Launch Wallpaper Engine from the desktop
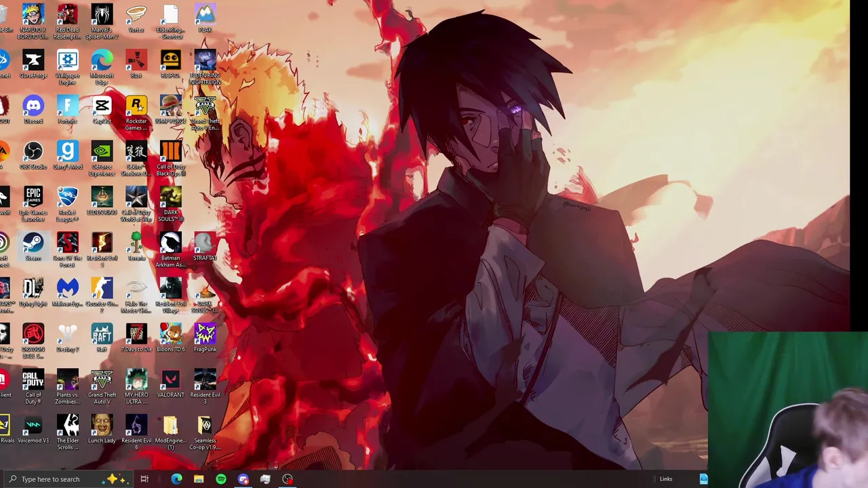 pyautogui.click(x=67, y=66)
